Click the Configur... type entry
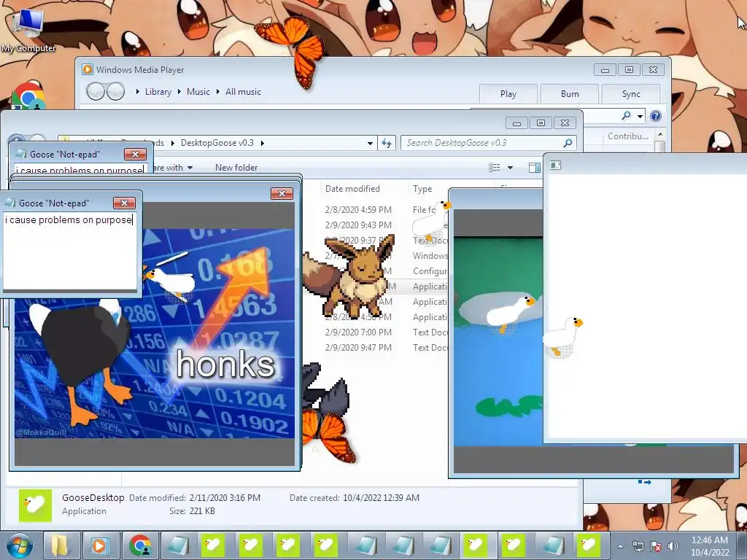Image resolution: width=747 pixels, height=560 pixels. (x=430, y=271)
